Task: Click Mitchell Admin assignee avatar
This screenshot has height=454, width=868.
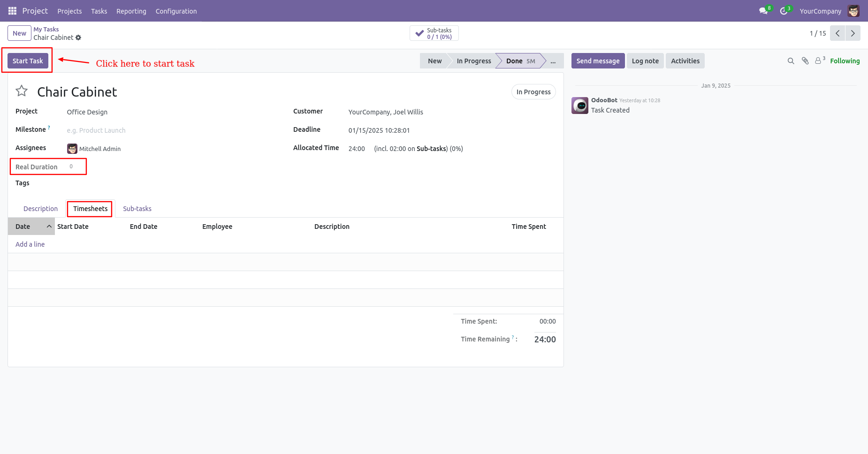Action: pyautogui.click(x=72, y=149)
